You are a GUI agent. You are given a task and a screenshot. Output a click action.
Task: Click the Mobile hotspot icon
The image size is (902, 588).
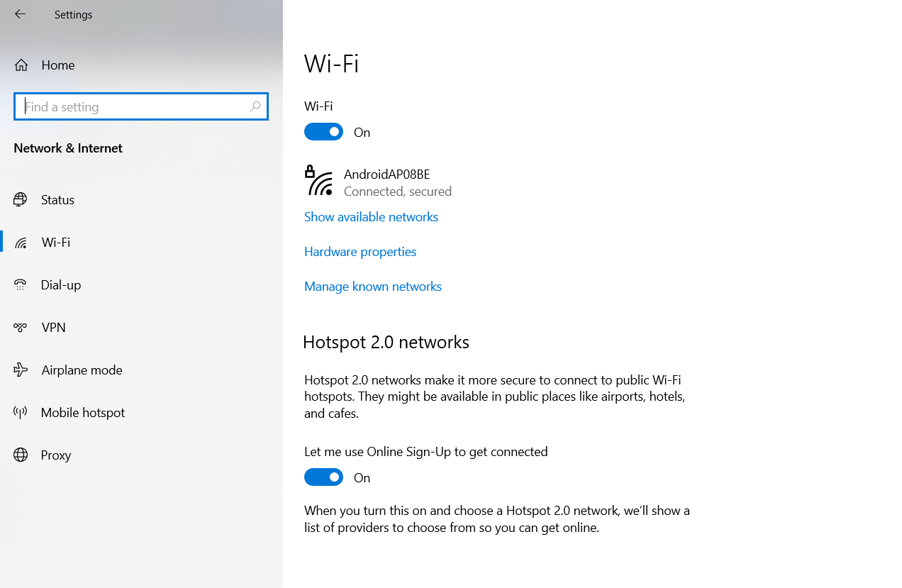tap(21, 412)
